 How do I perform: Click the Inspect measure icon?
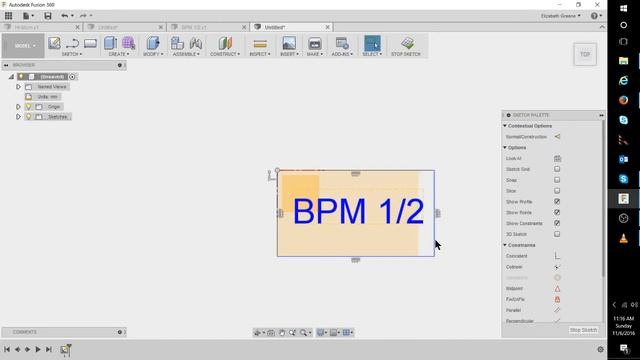pyautogui.click(x=260, y=43)
